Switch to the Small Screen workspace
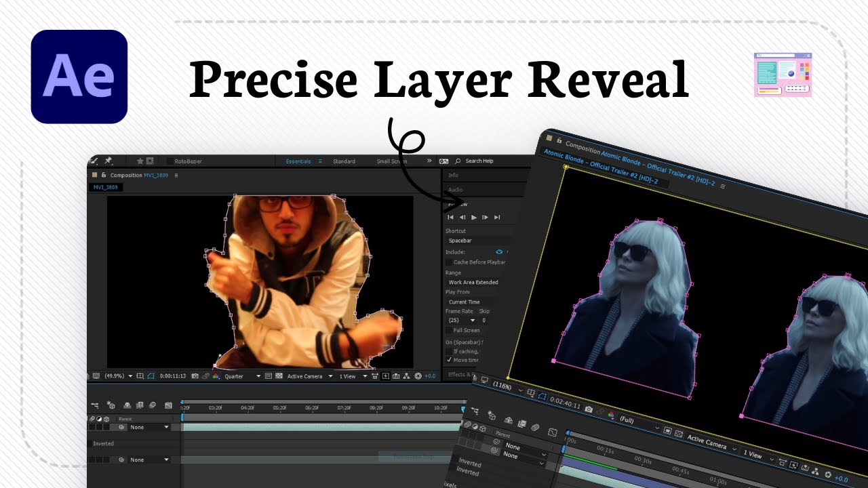Image resolution: width=868 pixels, height=488 pixels. point(392,161)
